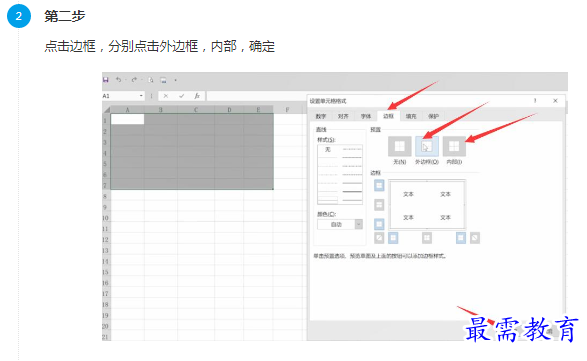Click the Undo arrow icon
Screen dimensions: 587x361
tap(118, 79)
